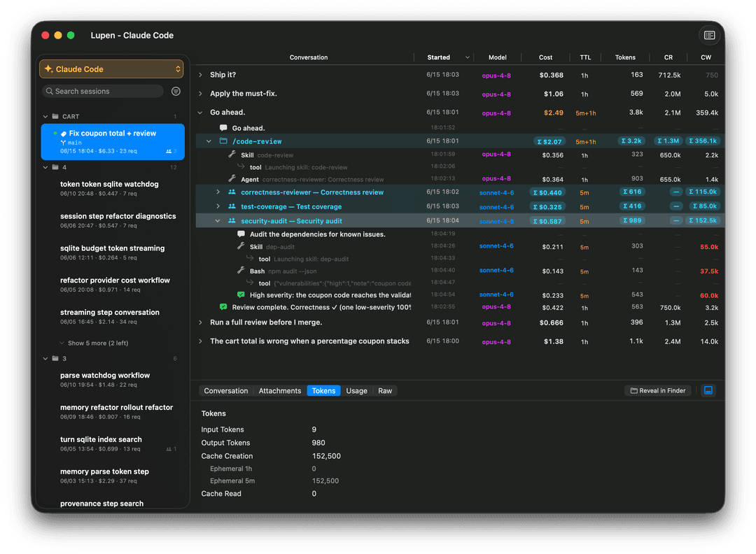Click the wrench icon on Bash row

point(241,270)
